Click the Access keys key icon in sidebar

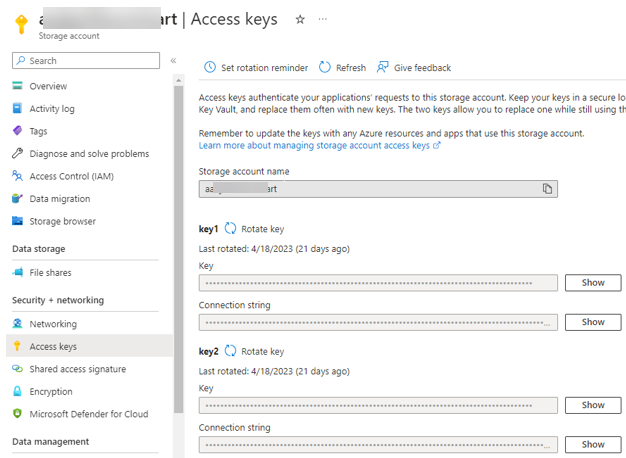point(17,346)
